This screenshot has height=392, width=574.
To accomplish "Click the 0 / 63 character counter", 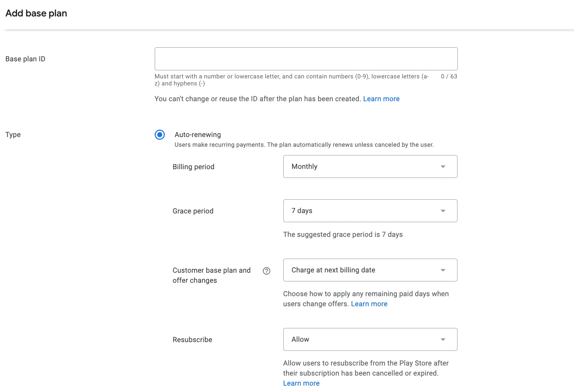I will (449, 76).
